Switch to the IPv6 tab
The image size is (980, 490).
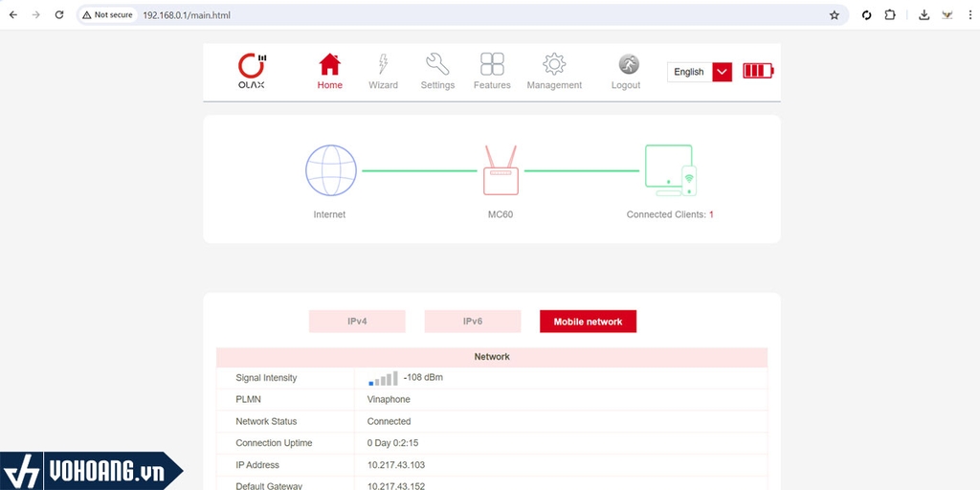(473, 322)
